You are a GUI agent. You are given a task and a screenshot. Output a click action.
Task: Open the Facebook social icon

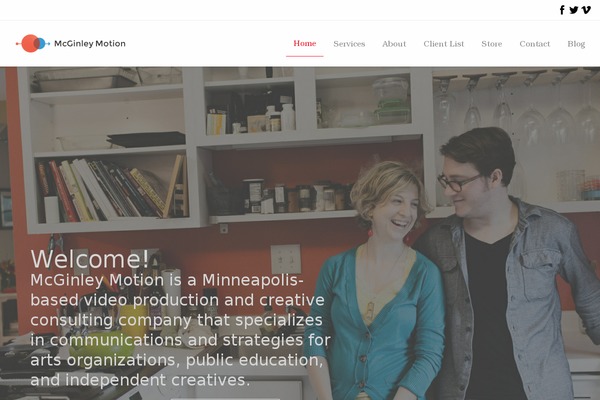point(562,10)
